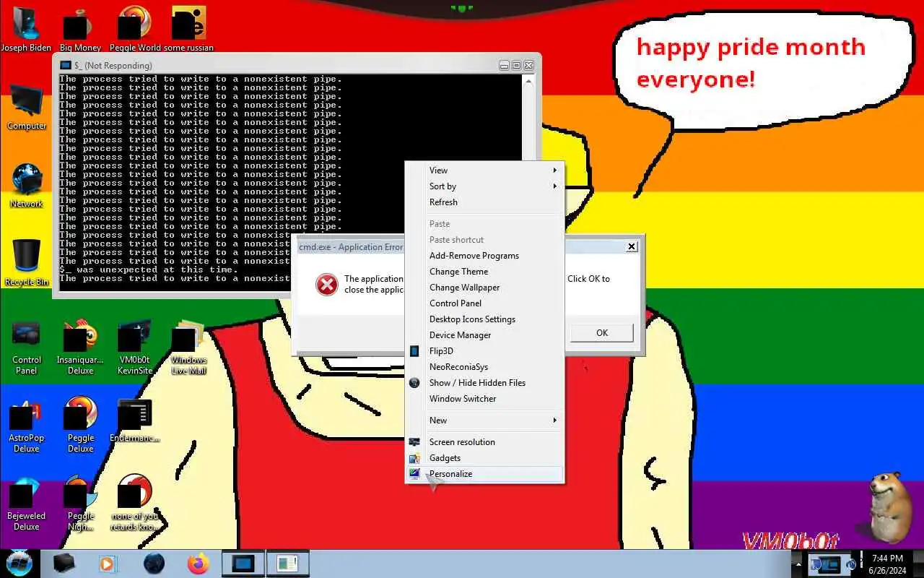Click the cmd window scrollbar up arrow
Image resolution: width=924 pixels, height=578 pixels.
coord(528,81)
